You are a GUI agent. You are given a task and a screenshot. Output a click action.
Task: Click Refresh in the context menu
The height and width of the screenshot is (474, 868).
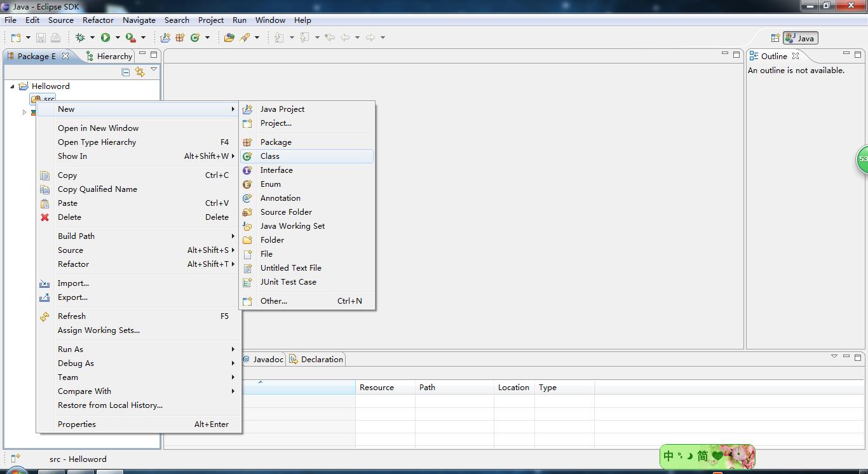139,316
